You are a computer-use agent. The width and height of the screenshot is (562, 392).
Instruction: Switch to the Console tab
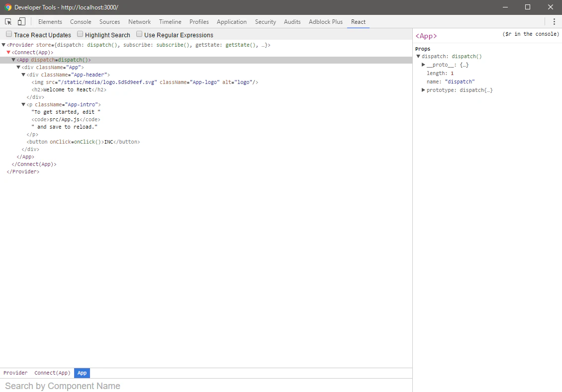81,22
